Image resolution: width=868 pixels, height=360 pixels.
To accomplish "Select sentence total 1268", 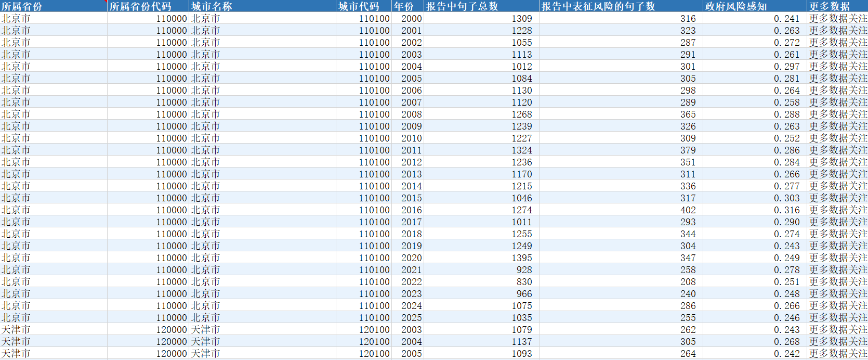I will coord(522,114).
